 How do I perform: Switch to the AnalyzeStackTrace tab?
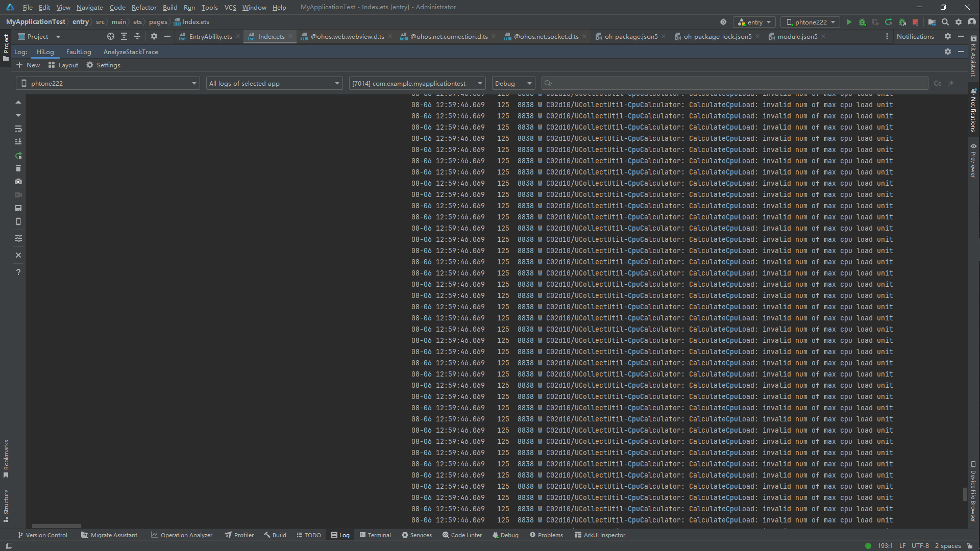click(x=131, y=52)
